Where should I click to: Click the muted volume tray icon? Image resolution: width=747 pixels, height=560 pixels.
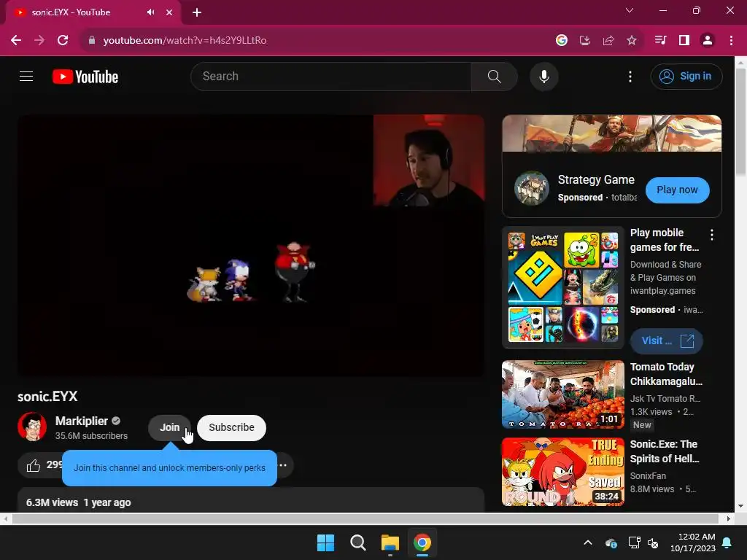point(653,542)
